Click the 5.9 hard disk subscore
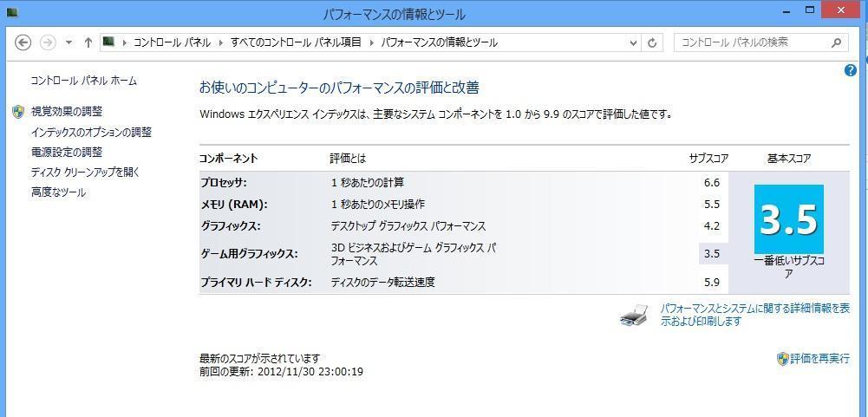The height and width of the screenshot is (417, 868). tap(712, 283)
